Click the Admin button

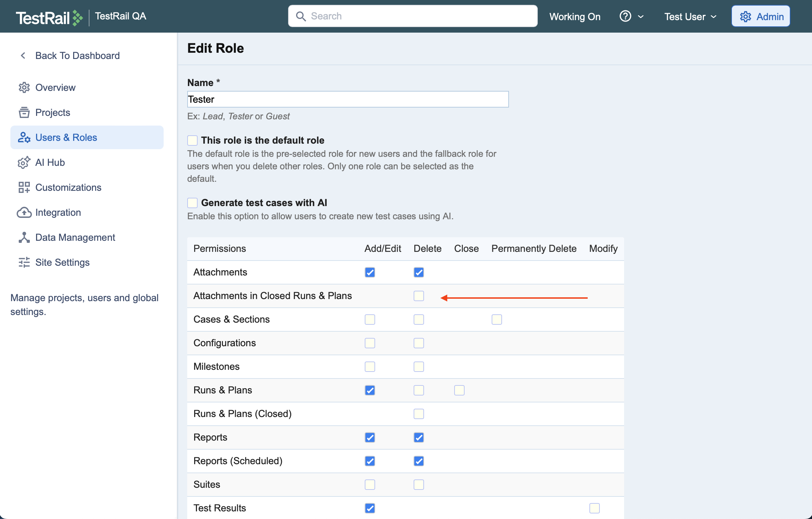[760, 16]
